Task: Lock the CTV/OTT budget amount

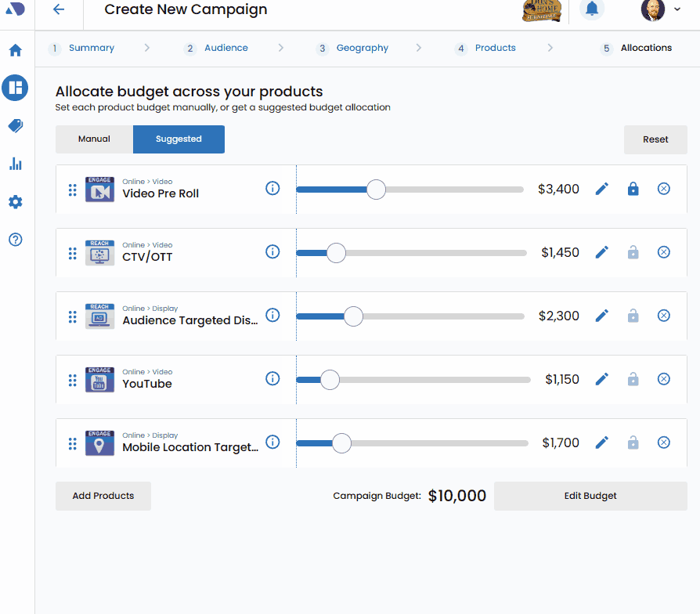Action: click(633, 251)
